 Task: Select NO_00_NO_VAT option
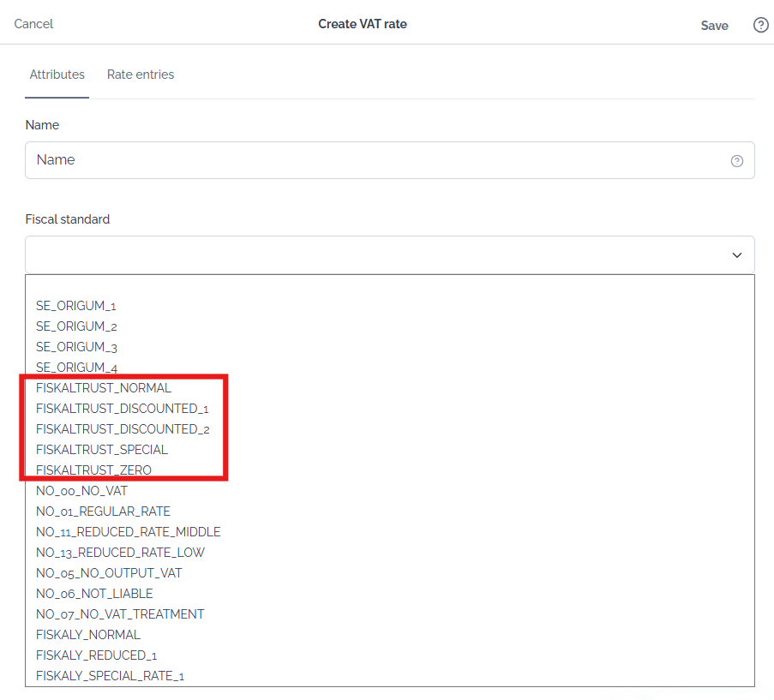pos(389,491)
